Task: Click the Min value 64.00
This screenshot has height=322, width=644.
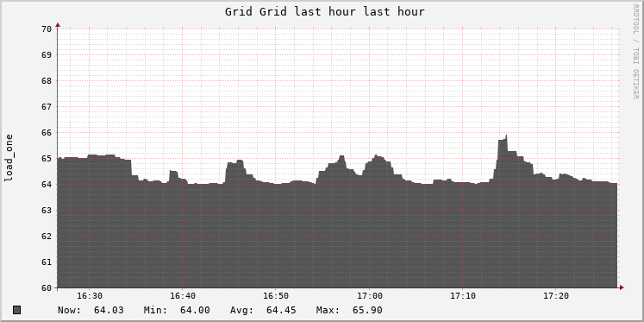Action: click(195, 310)
